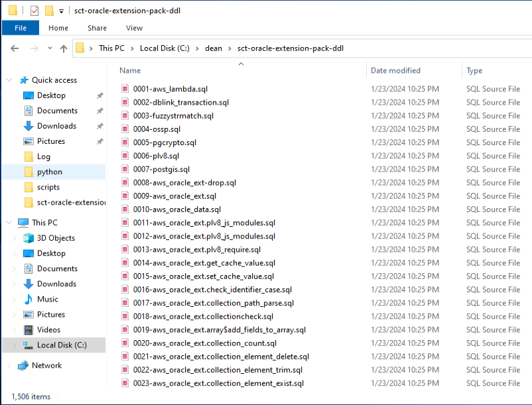
Task: Collapse the Quick access tree section
Action: coord(9,80)
